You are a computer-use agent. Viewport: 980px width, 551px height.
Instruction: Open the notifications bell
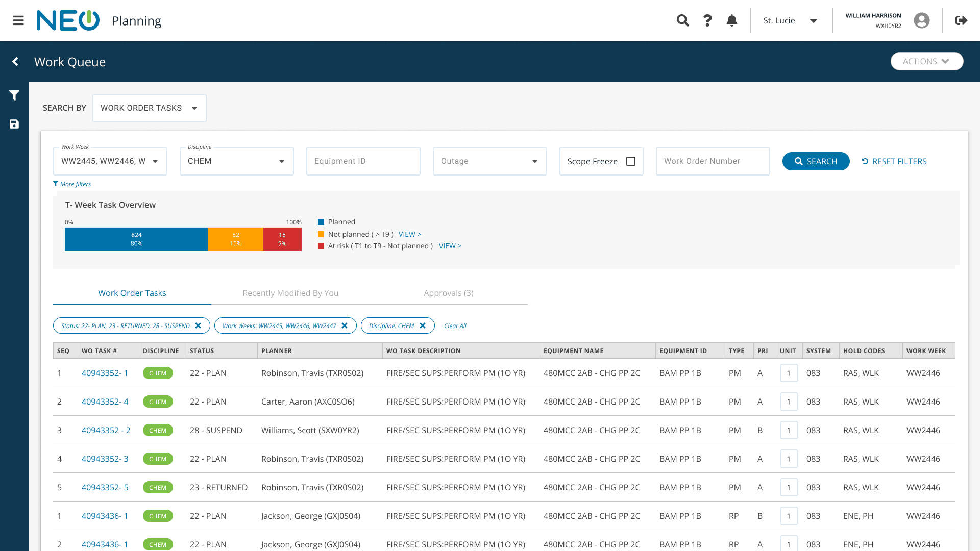[732, 20]
